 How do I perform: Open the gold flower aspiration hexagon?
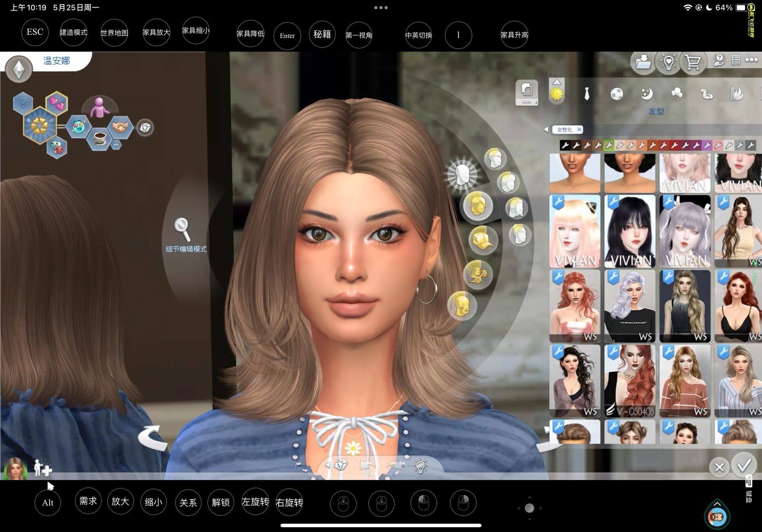[x=40, y=126]
